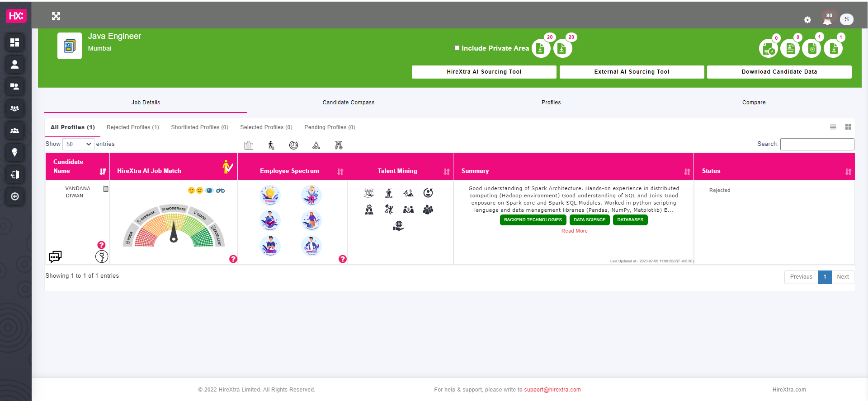This screenshot has height=401, width=868.
Task: Select Shortlisted Profiles (0) tab
Action: click(200, 127)
